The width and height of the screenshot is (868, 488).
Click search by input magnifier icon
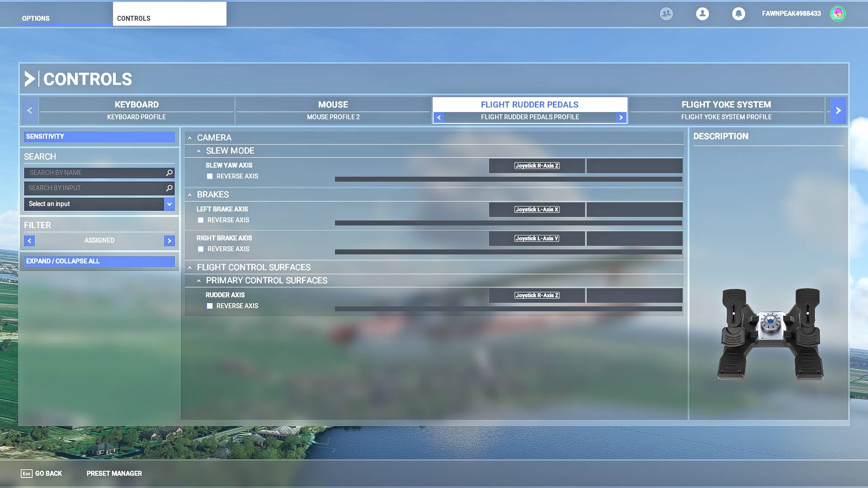169,188
